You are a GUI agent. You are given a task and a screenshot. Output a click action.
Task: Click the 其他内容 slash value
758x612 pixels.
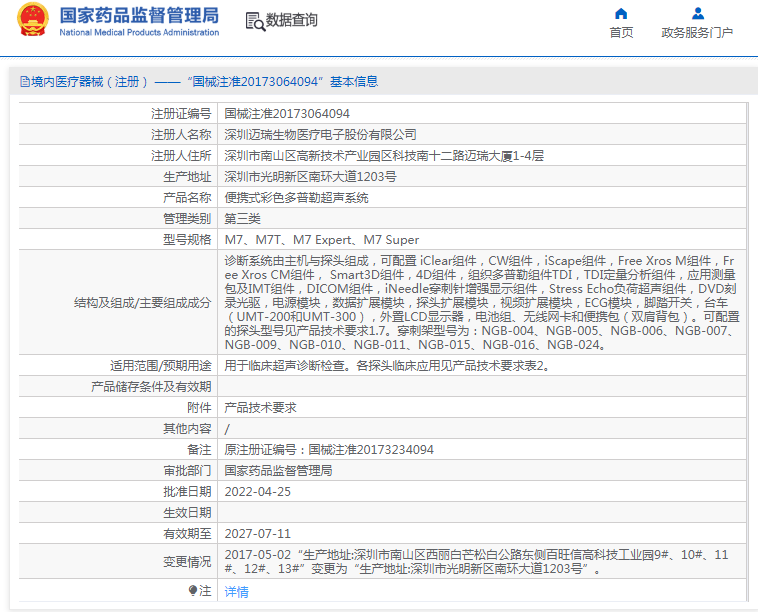pos(227,429)
